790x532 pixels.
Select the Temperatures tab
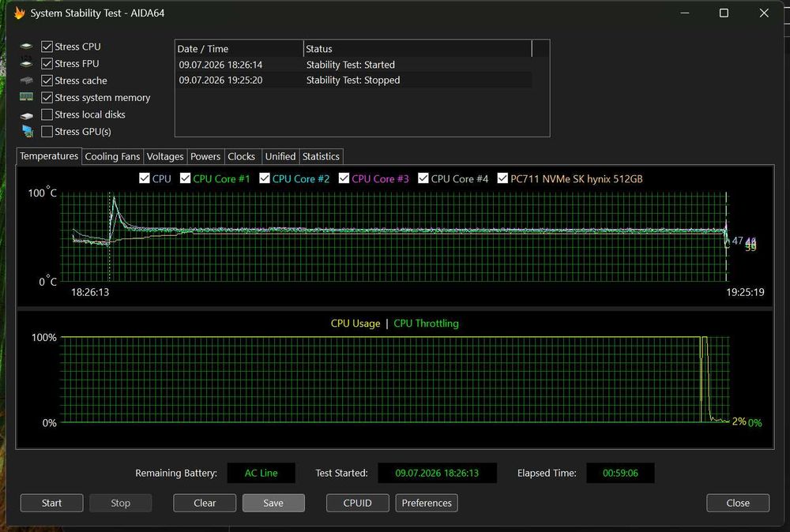click(x=49, y=156)
